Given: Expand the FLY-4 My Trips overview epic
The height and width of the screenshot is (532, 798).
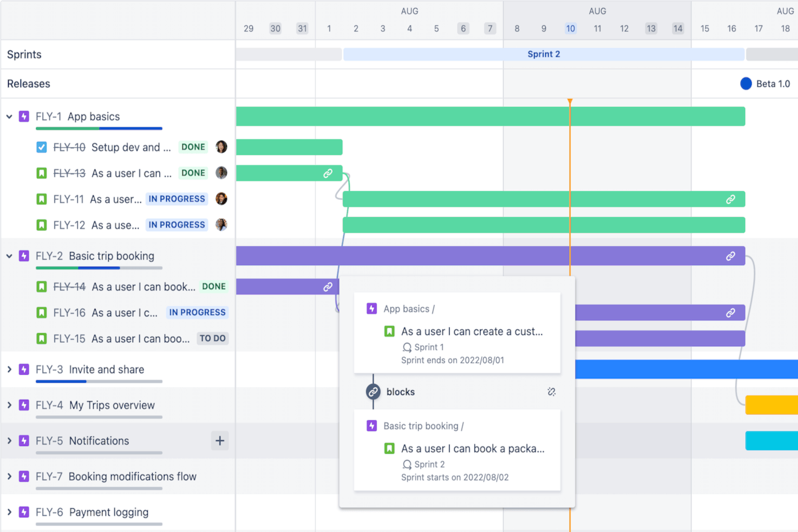Looking at the screenshot, I should point(9,405).
